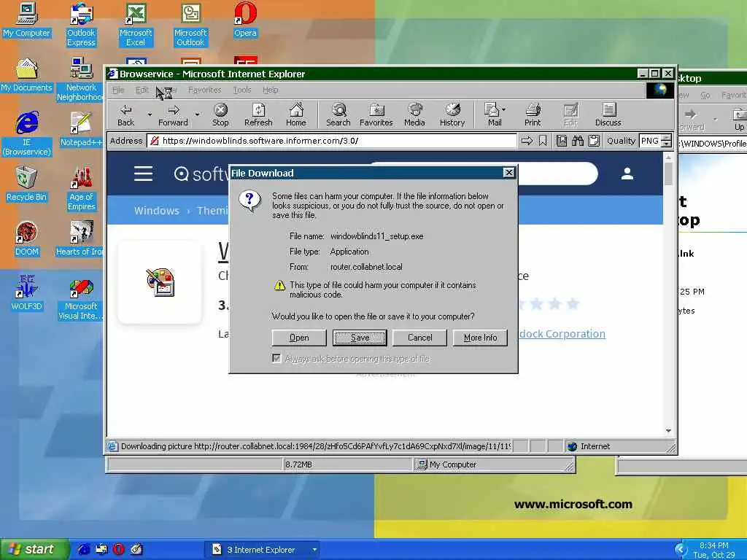Click the scrollbar up arrow on webpage

pyautogui.click(x=668, y=157)
